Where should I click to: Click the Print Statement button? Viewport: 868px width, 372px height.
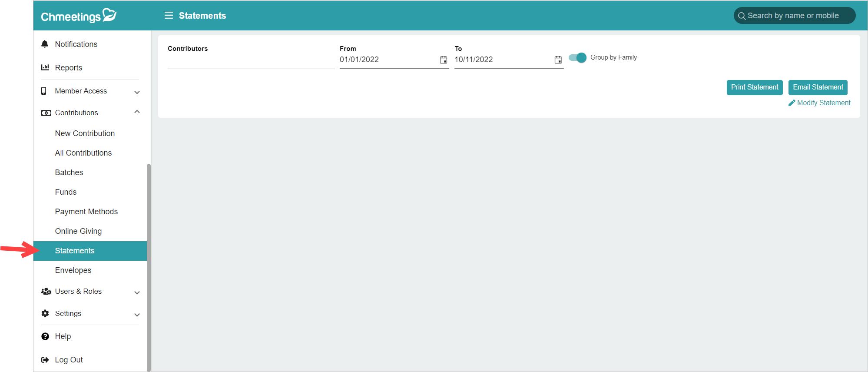(x=755, y=87)
